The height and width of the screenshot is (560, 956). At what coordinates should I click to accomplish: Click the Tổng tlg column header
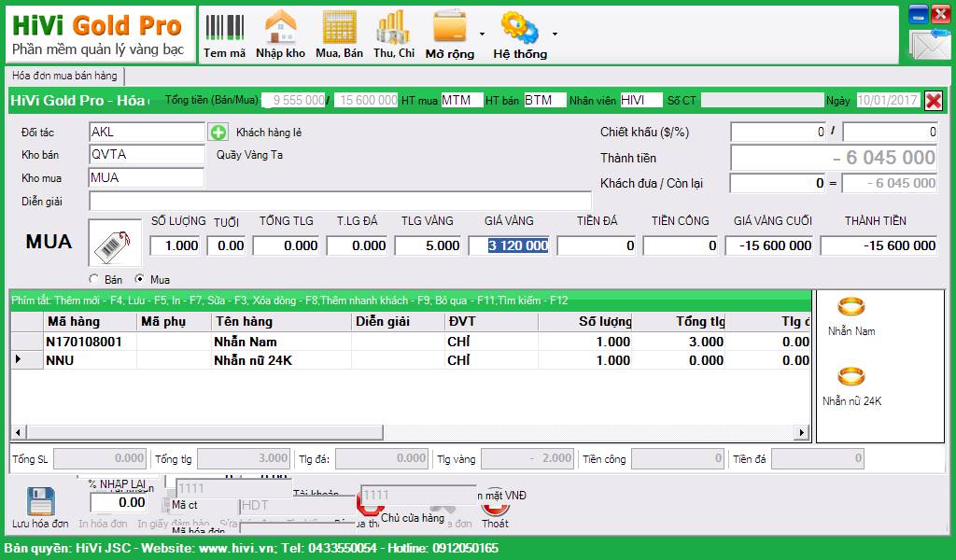[x=680, y=321]
